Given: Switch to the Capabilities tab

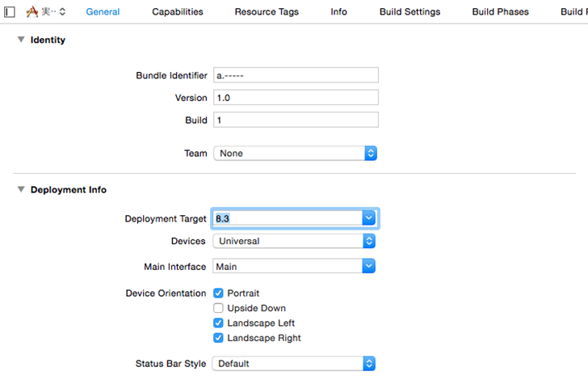Looking at the screenshot, I should pos(178,12).
